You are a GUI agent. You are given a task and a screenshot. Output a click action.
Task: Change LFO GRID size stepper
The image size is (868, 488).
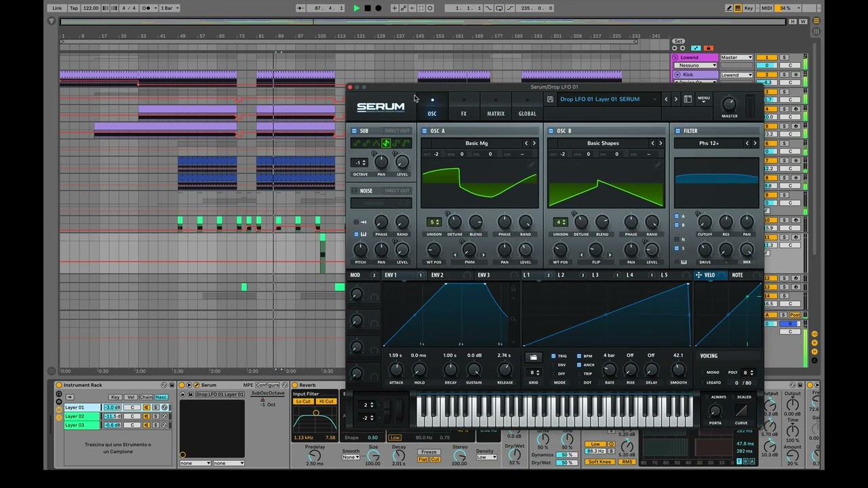point(534,372)
